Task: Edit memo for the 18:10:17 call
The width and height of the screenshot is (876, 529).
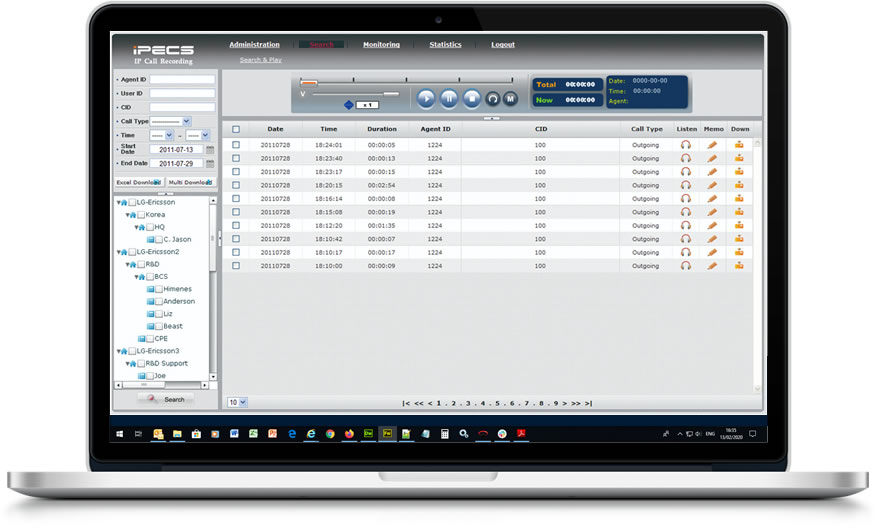Action: [x=712, y=252]
